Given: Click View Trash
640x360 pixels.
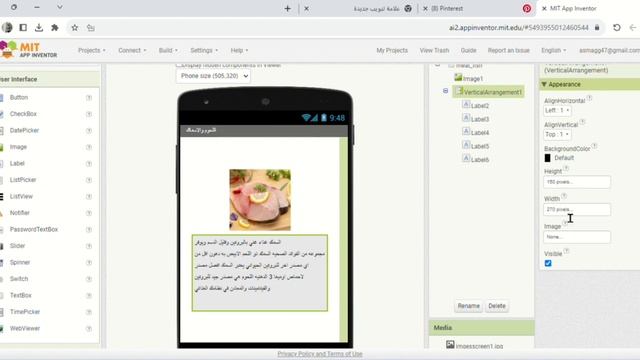Looking at the screenshot, I should point(434,50).
